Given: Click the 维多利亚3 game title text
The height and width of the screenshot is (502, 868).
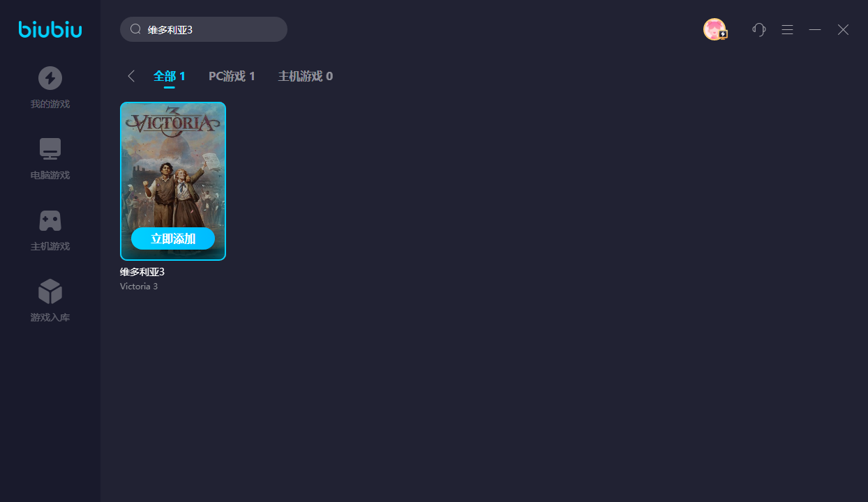Looking at the screenshot, I should (142, 272).
